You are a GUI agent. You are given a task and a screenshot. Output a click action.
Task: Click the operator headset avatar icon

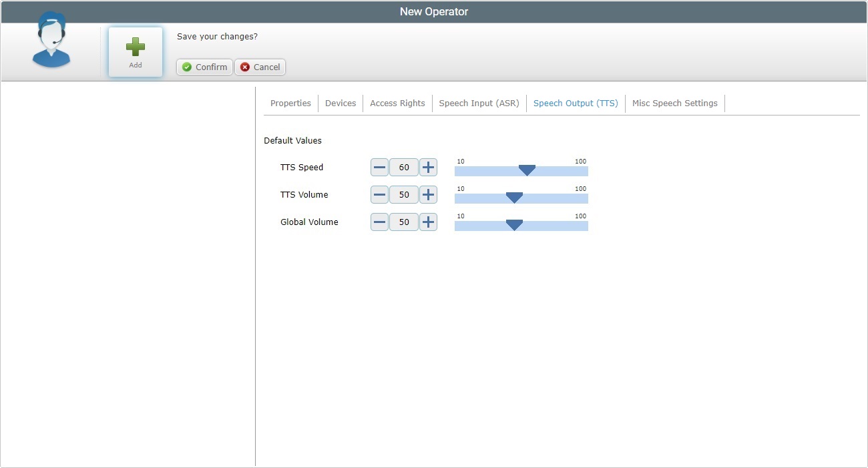51,41
